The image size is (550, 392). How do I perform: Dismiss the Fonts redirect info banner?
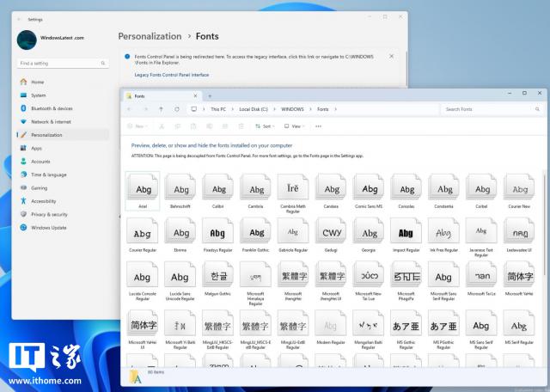pyautogui.click(x=392, y=56)
